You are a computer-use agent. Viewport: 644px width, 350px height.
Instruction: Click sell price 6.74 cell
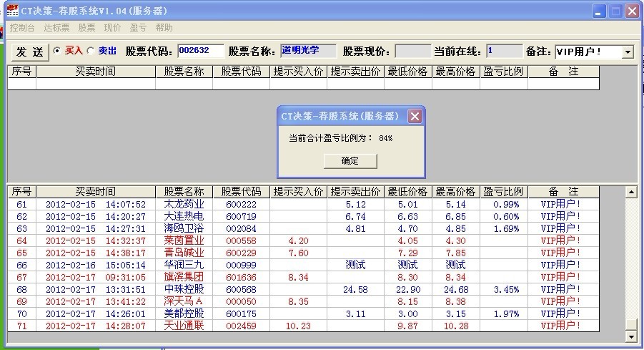[356, 216]
